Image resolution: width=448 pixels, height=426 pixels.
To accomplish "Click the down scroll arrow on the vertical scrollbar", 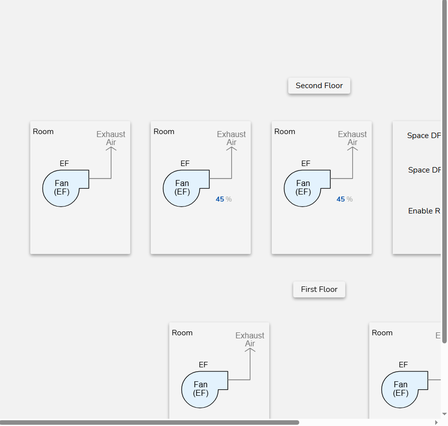I will [444, 414].
